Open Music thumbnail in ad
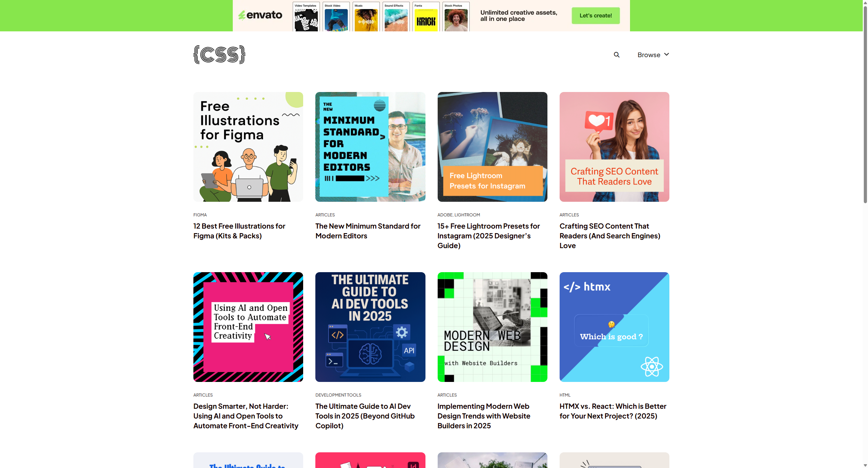The image size is (868, 468). [x=366, y=17]
